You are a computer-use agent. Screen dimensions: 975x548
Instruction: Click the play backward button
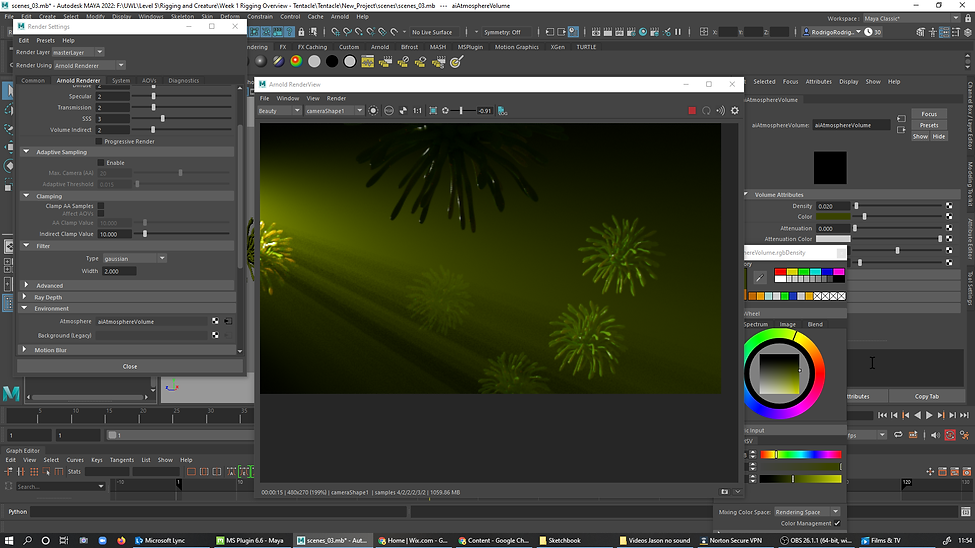917,415
